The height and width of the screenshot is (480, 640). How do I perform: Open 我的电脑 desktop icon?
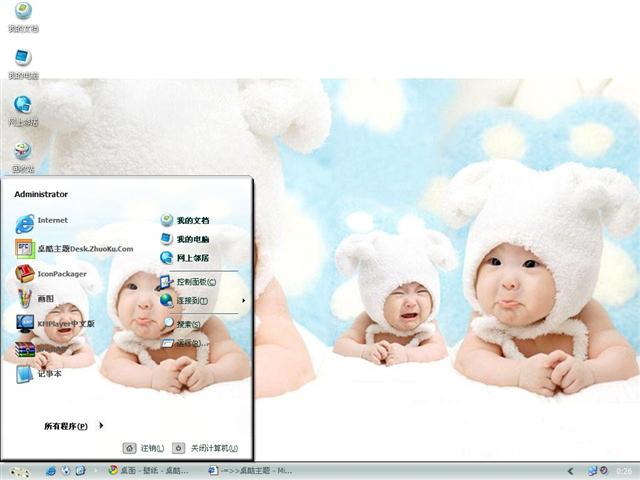(23, 64)
